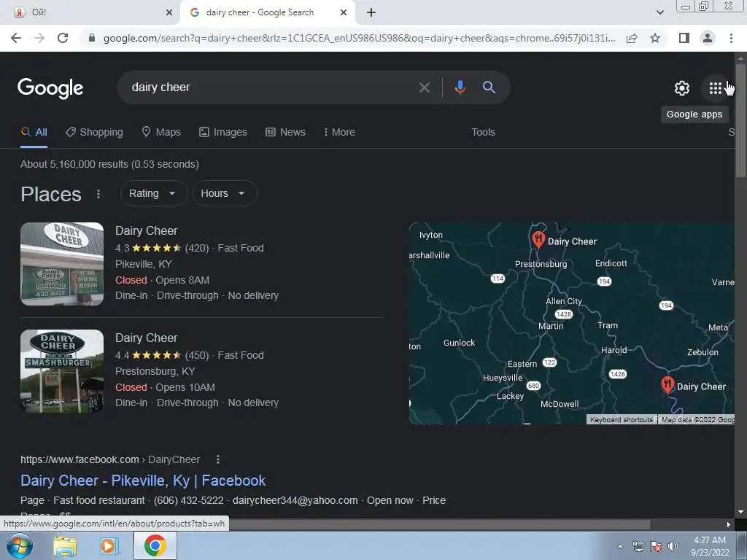This screenshot has width=747, height=560.
Task: Bookmark this page with the star icon
Action: pos(655,38)
